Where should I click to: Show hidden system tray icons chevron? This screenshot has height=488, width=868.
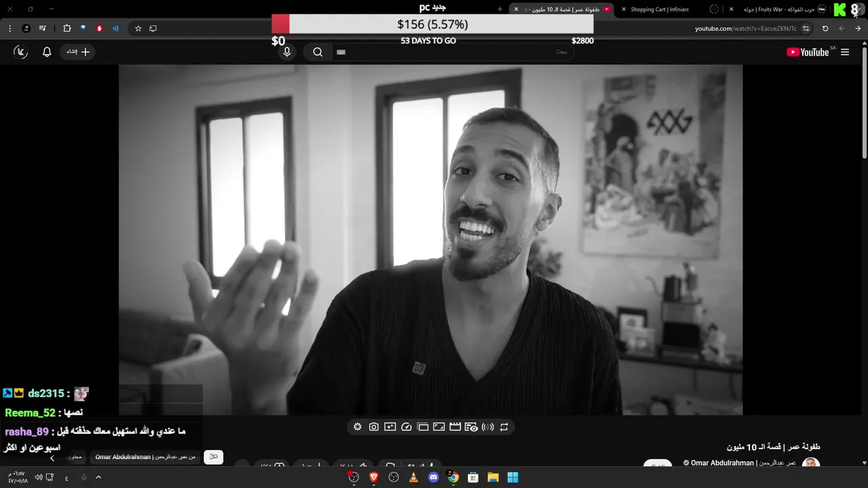(98, 477)
